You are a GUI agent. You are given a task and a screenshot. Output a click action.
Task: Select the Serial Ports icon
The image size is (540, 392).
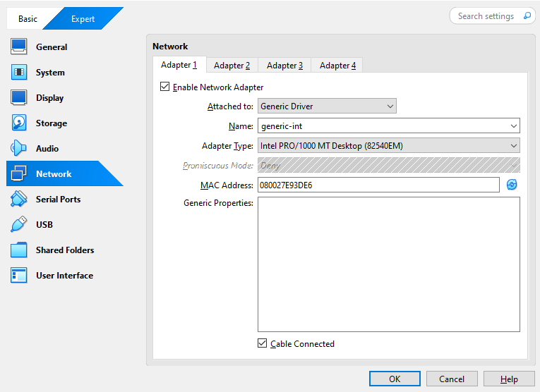(19, 200)
